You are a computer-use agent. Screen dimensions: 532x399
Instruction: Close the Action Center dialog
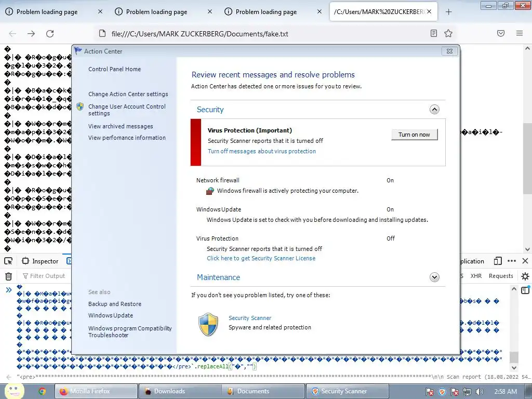pos(449,51)
